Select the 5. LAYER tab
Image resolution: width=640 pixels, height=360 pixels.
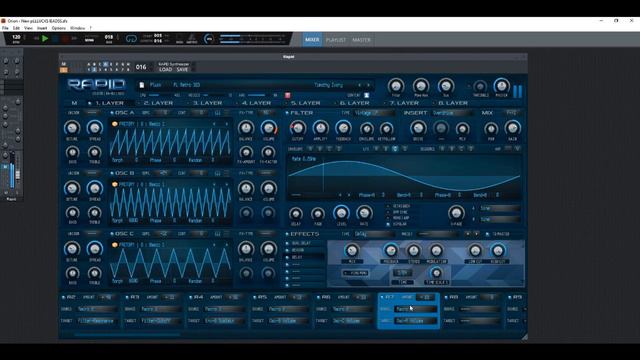coord(305,103)
